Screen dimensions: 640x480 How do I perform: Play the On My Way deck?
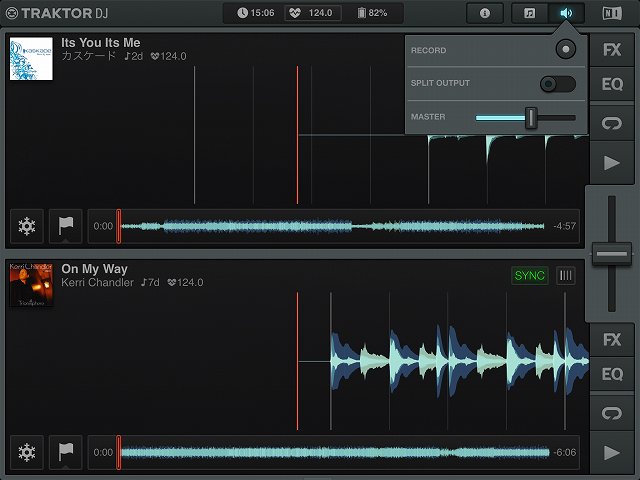click(612, 452)
